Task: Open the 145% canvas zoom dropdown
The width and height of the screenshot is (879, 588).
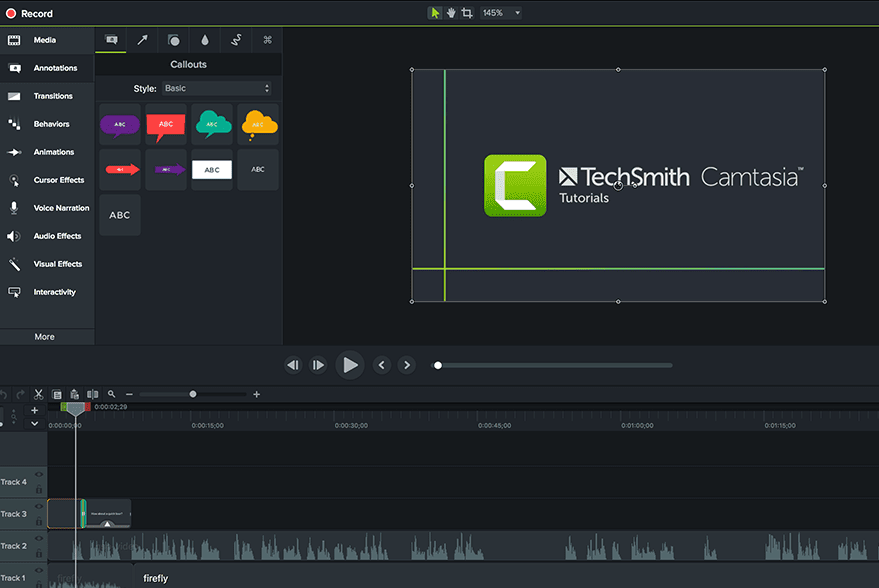Action: (501, 13)
